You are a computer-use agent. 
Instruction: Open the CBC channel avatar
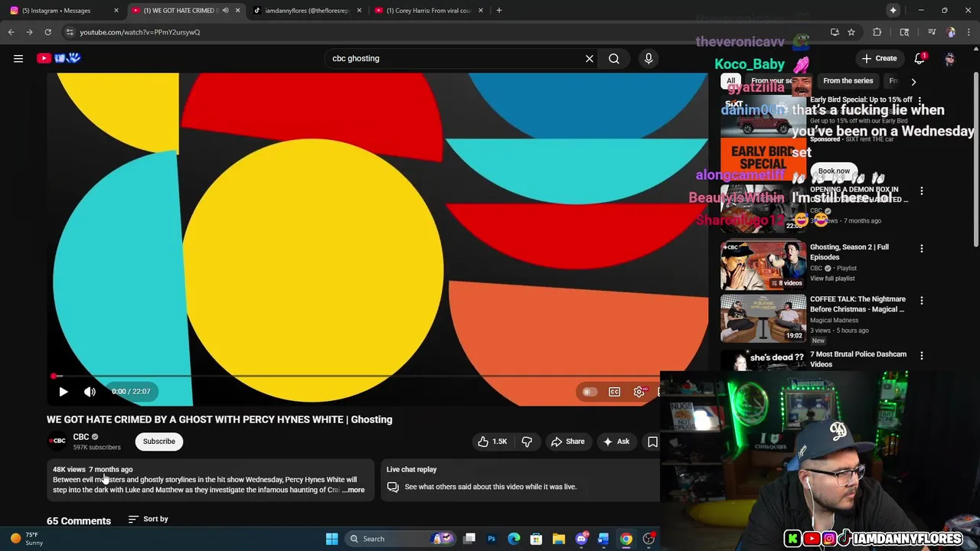(58, 441)
